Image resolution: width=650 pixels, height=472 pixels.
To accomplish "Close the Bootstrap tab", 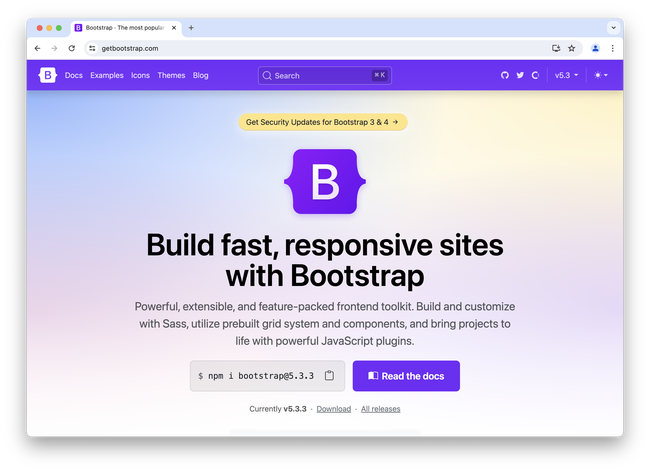I will [174, 28].
